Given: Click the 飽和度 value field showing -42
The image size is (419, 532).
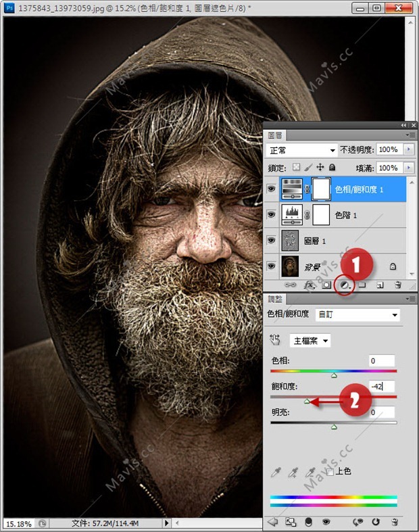Looking at the screenshot, I should coord(382,386).
